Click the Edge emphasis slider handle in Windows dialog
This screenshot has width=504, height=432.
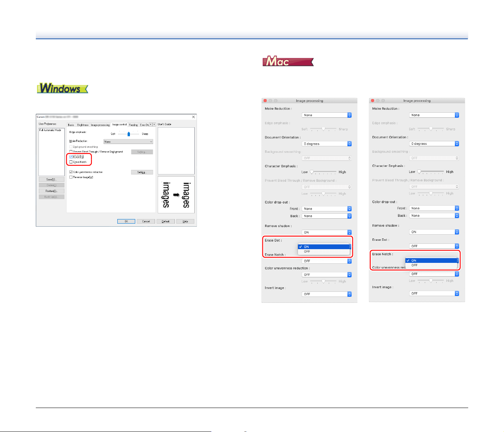point(129,134)
